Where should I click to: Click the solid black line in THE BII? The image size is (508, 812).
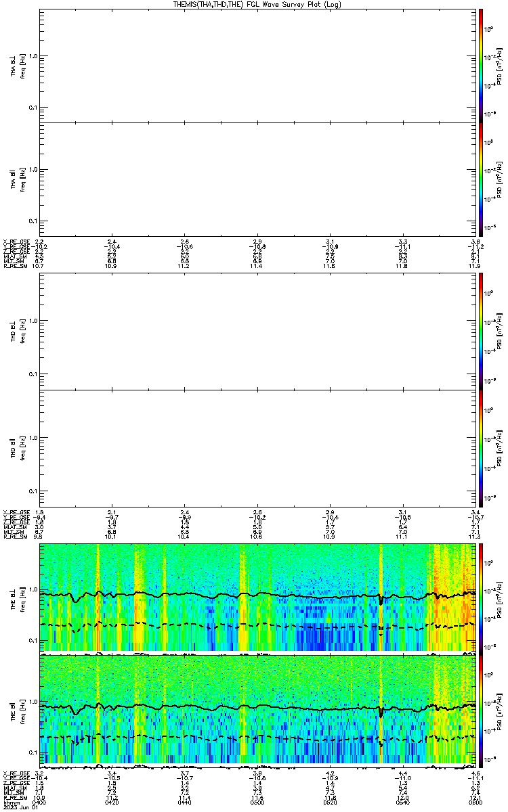tap(257, 707)
